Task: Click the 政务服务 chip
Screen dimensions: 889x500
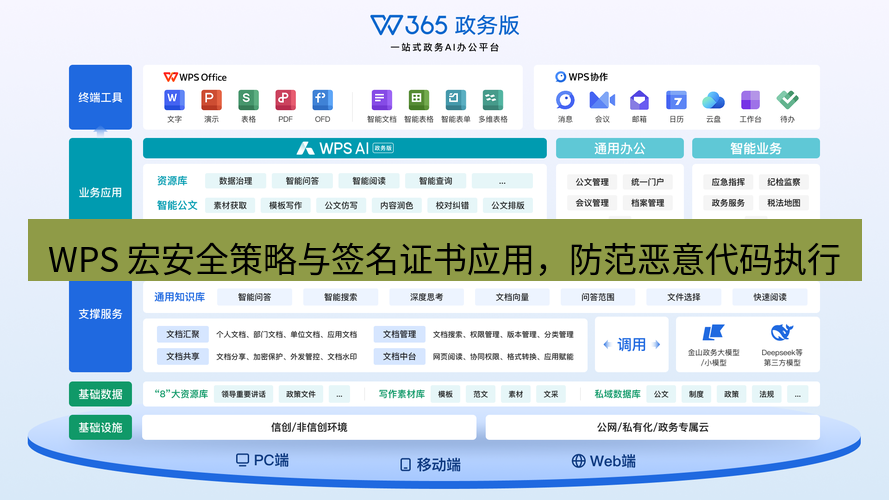Action: [x=728, y=203]
